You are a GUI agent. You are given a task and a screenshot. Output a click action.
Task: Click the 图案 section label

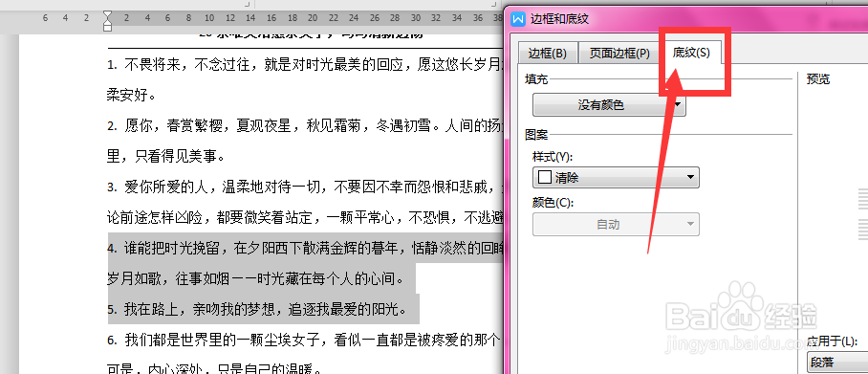coord(536,134)
